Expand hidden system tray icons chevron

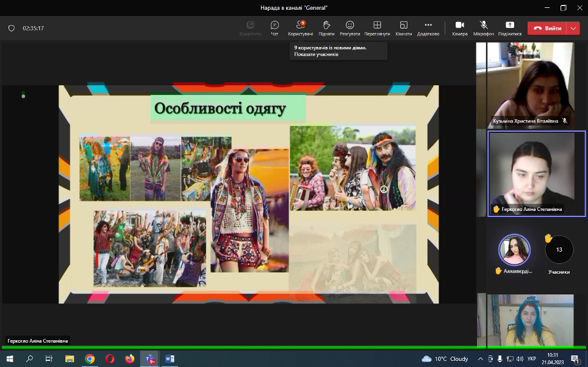pos(480,359)
